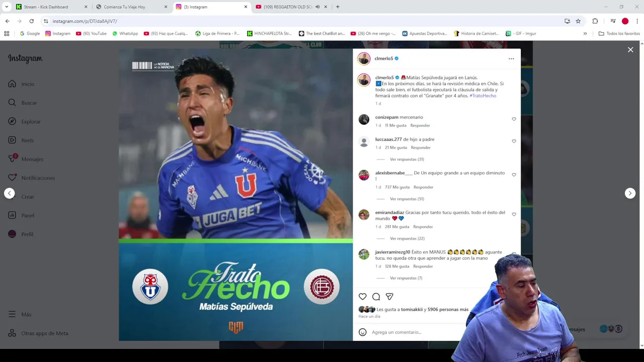
Task: Reply to emirandadiaz's comment
Action: [x=423, y=227]
